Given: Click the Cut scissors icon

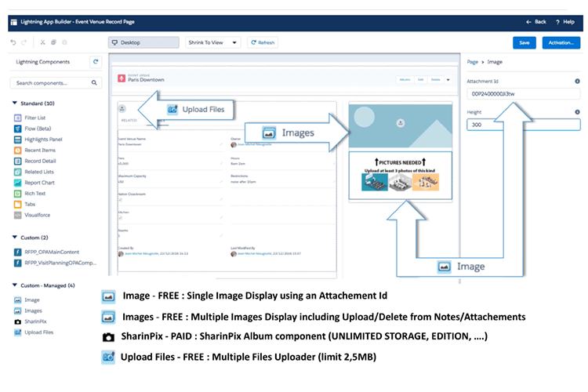Looking at the screenshot, I should [43, 42].
